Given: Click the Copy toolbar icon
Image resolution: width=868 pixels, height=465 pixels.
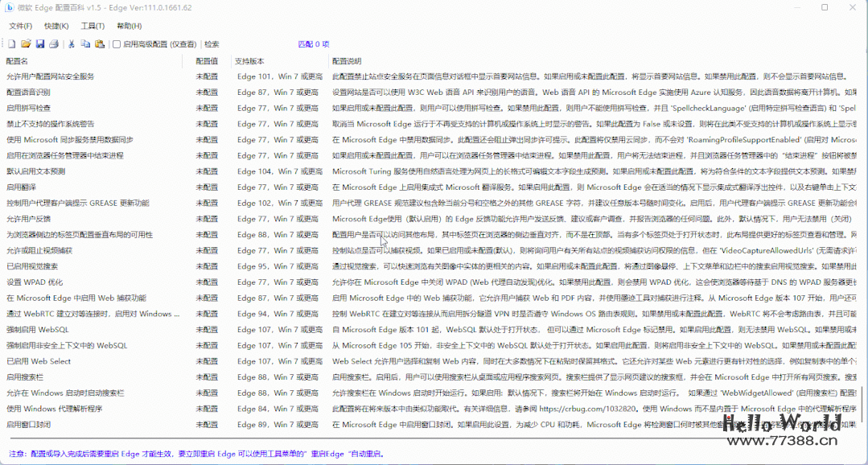Looking at the screenshot, I should (85, 44).
